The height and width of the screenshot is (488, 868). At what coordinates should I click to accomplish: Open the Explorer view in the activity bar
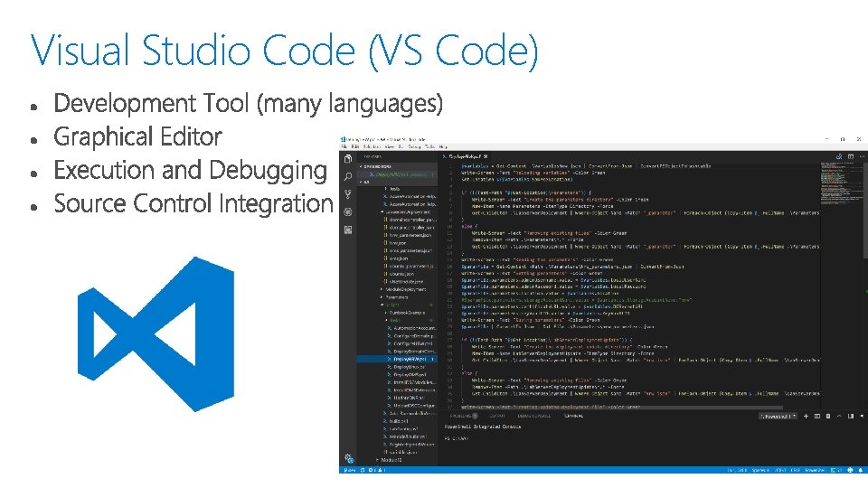pyautogui.click(x=347, y=159)
